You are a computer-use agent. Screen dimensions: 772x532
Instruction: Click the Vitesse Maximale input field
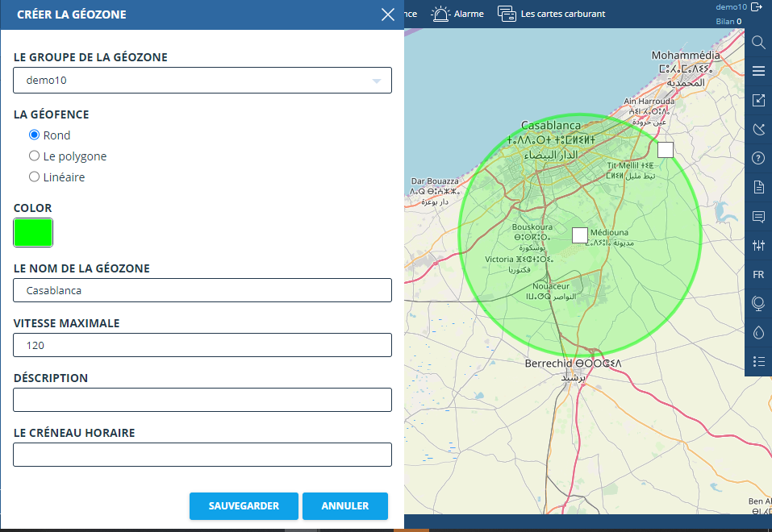(x=202, y=345)
